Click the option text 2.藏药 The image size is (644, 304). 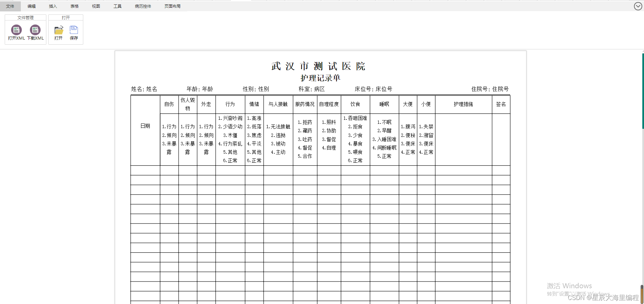pyautogui.click(x=305, y=131)
